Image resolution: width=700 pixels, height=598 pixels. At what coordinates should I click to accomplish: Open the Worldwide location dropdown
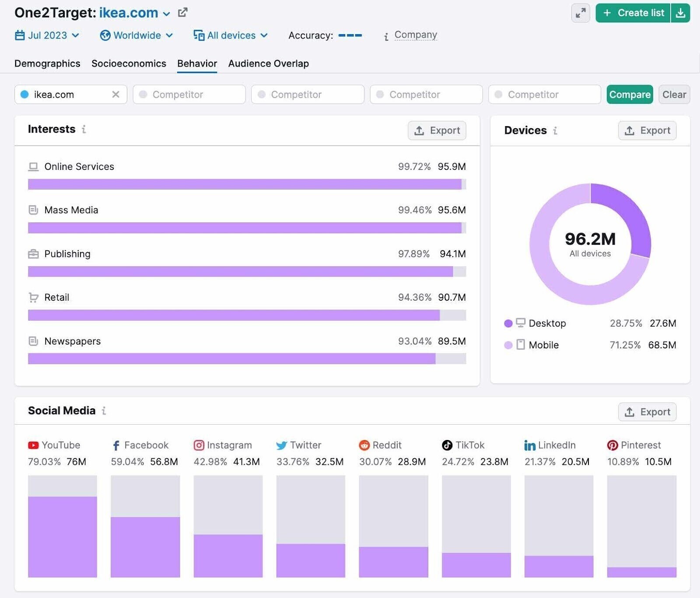(136, 35)
